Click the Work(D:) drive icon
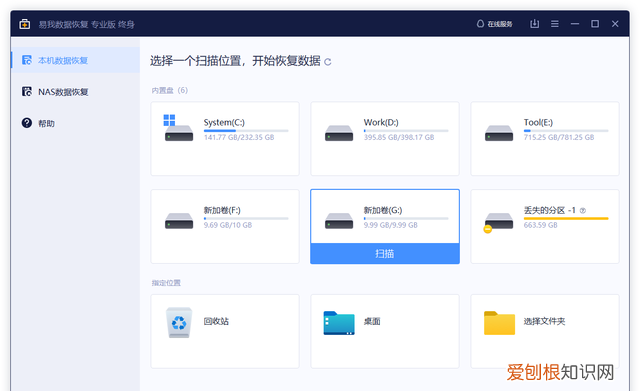Screen dimensions: 640x391 click(x=339, y=133)
